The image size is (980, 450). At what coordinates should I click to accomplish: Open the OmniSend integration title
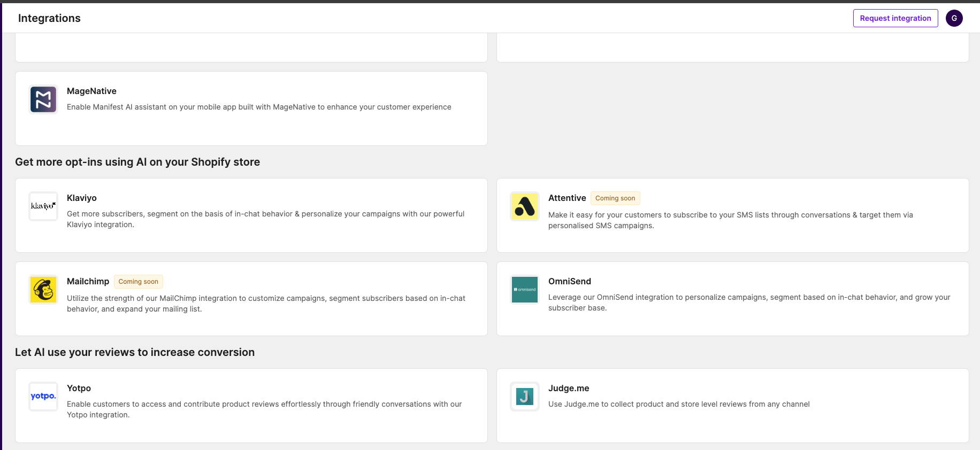click(x=570, y=282)
